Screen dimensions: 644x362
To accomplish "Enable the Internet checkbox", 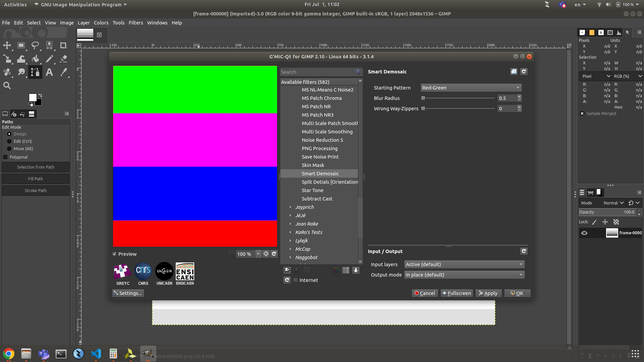I will [296, 280].
